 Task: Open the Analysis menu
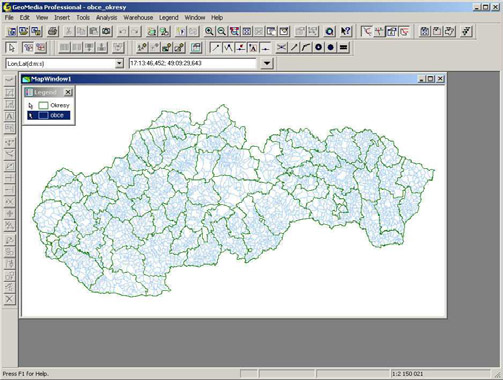click(106, 18)
